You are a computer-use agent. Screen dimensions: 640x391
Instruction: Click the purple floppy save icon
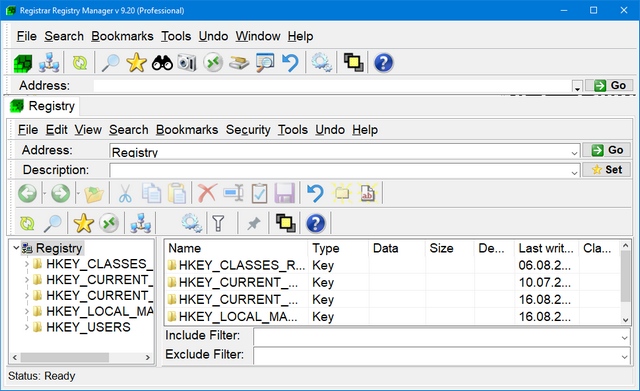click(284, 193)
